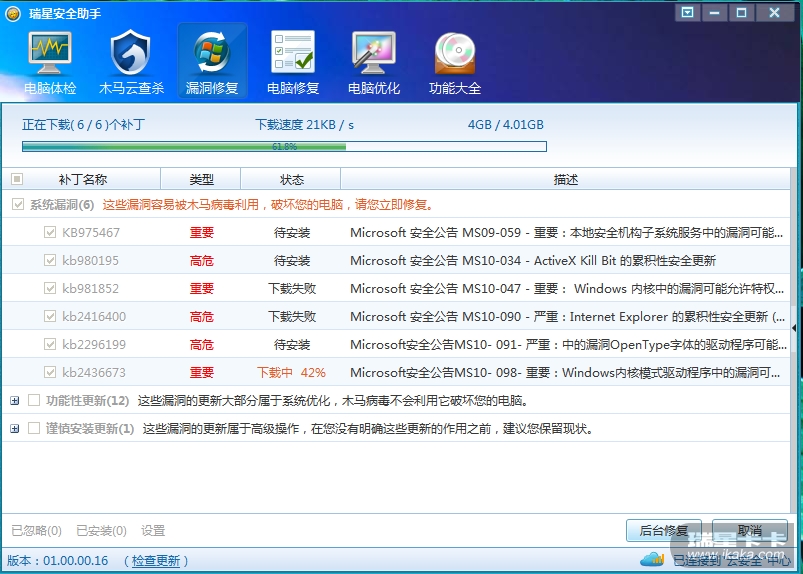The width and height of the screenshot is (803, 574).
Task: Click the 下载中 42% status text
Action: (291, 372)
